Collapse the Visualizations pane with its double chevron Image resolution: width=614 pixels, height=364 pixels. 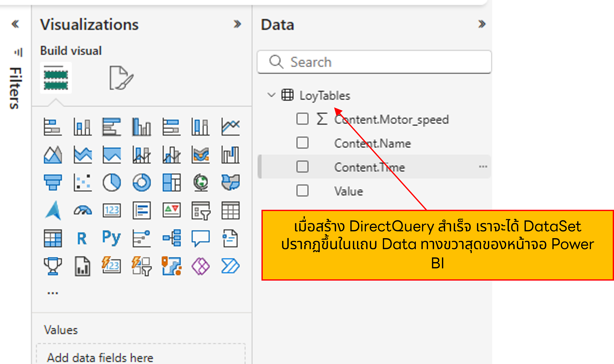pyautogui.click(x=237, y=24)
